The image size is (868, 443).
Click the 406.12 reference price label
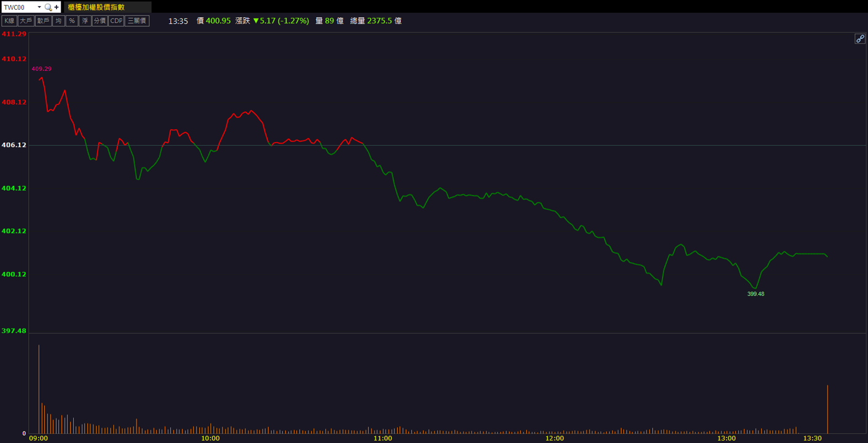tap(14, 145)
